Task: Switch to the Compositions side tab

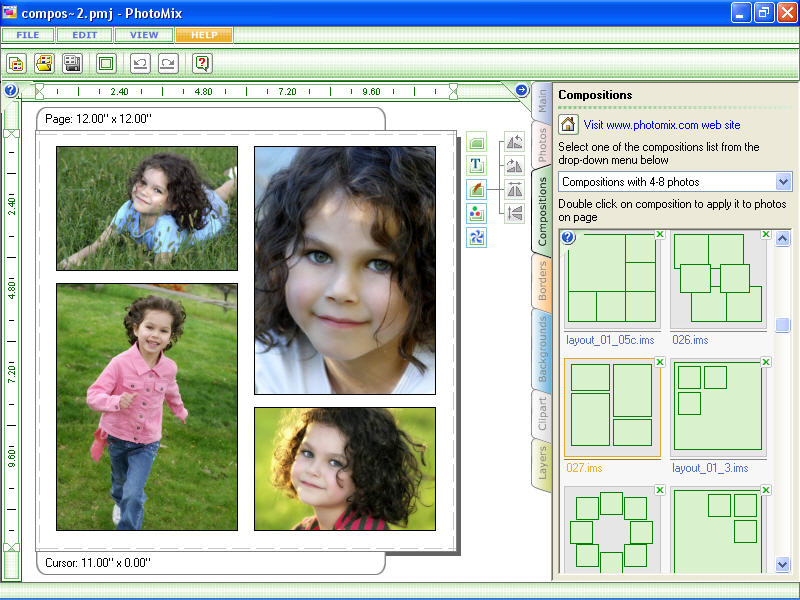Action: [542, 211]
